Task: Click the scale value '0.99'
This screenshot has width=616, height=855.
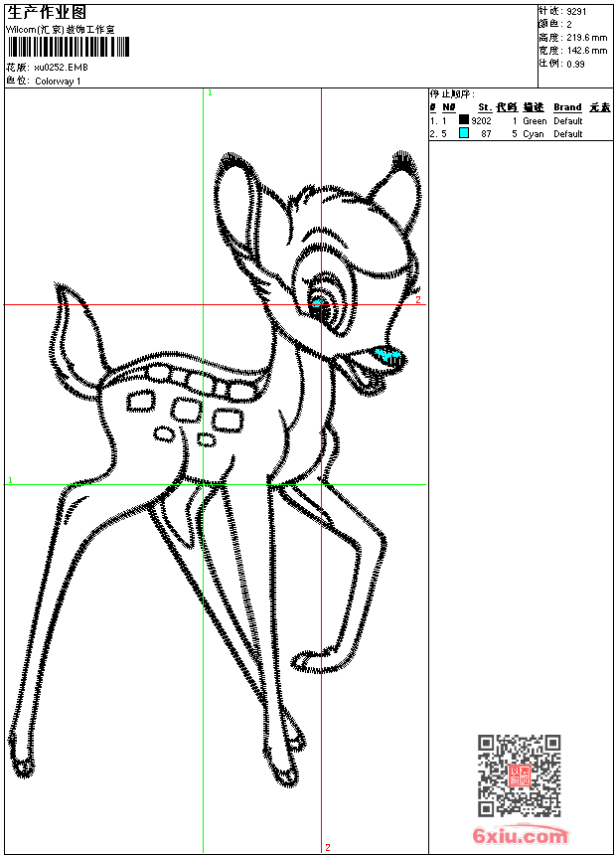Action: tap(575, 65)
